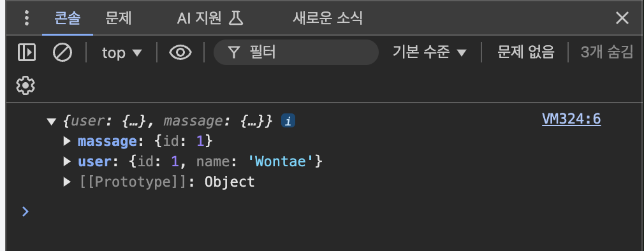Image resolution: width=644 pixels, height=251 pixels.
Task: Open the three-dot drawer menu
Action: (x=27, y=18)
